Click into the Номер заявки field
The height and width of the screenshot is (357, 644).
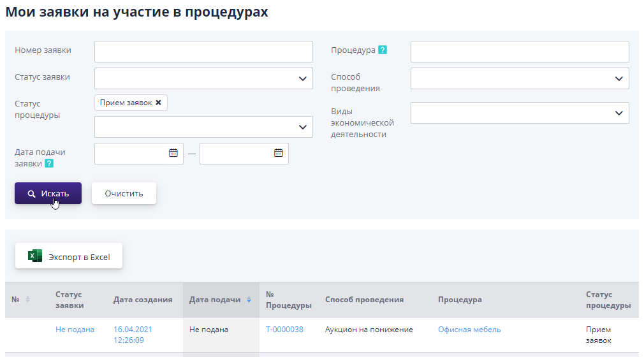pos(203,52)
